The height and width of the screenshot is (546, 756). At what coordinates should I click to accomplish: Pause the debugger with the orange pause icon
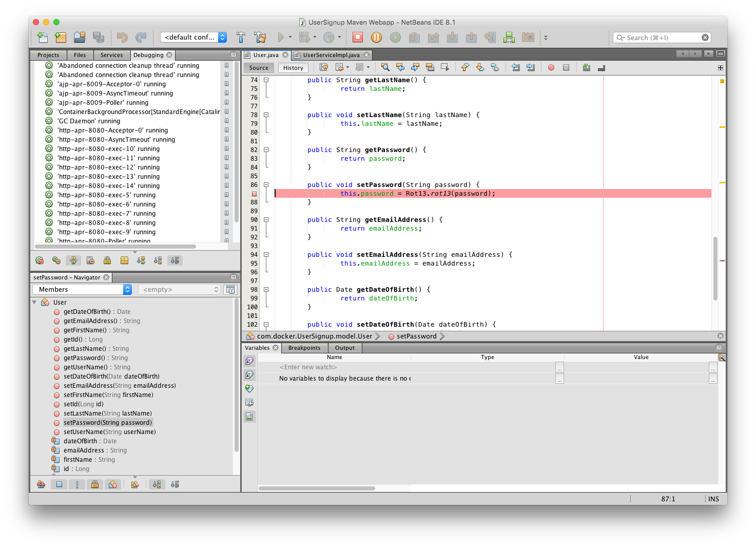click(376, 37)
